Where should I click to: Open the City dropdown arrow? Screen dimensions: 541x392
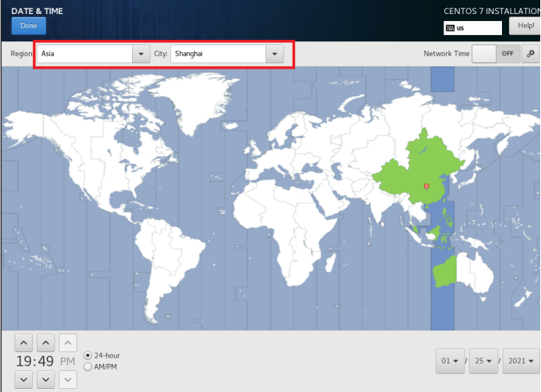275,54
